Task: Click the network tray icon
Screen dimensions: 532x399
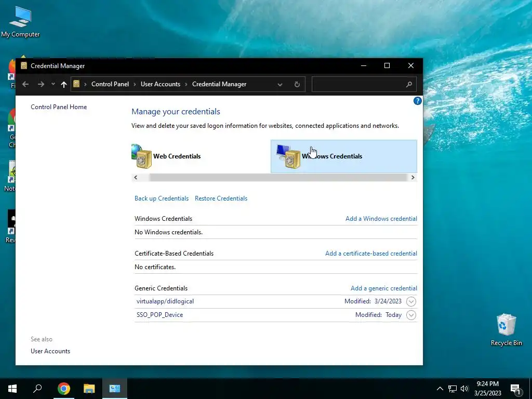Action: [x=453, y=389]
